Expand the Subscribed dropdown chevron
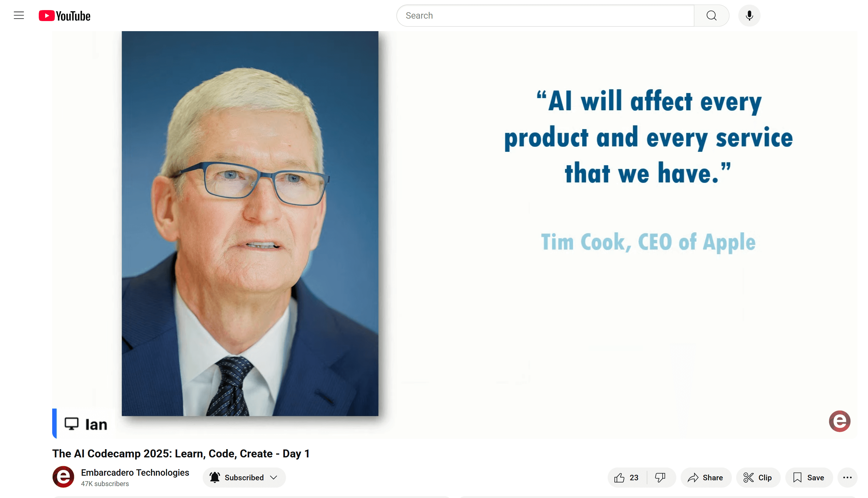868x498 pixels. [273, 478]
